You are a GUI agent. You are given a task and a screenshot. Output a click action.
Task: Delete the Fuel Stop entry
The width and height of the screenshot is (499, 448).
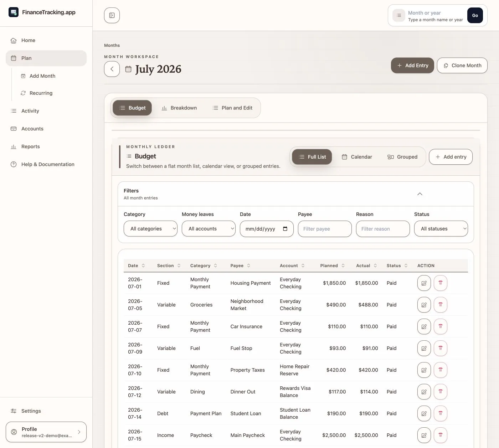click(x=440, y=348)
